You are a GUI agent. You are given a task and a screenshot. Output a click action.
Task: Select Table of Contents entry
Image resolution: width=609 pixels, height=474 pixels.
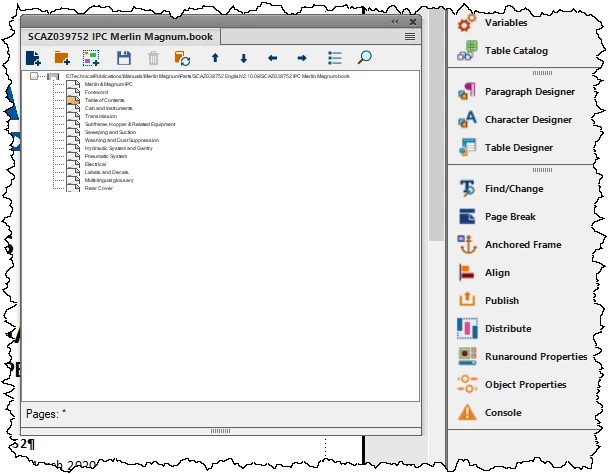[104, 100]
